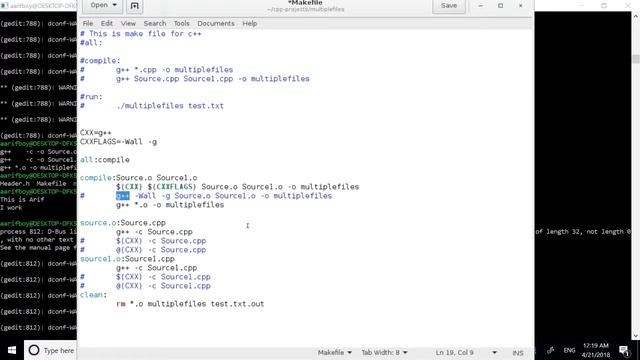The image size is (640, 360).
Task: Click 'This is Arif' output in terminal
Action: click(22, 200)
